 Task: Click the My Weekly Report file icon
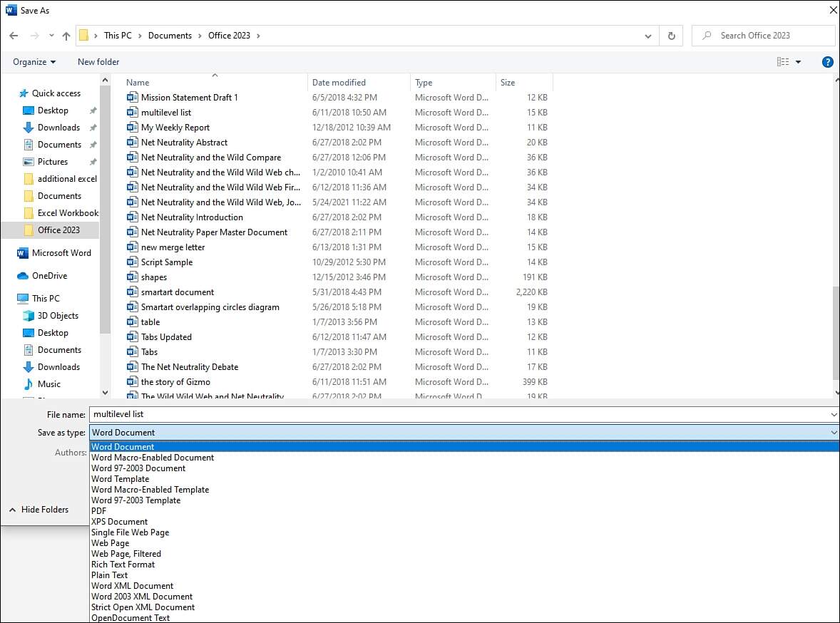133,128
